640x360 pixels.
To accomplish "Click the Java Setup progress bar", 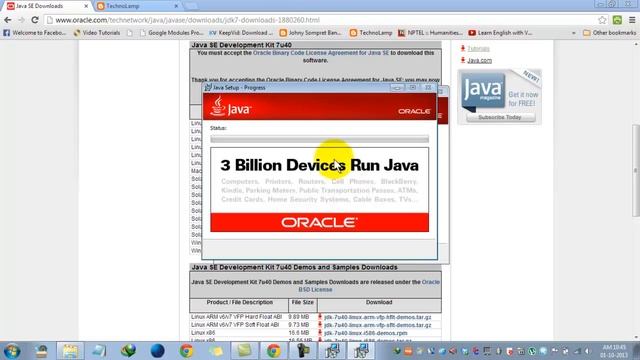I will (x=320, y=139).
